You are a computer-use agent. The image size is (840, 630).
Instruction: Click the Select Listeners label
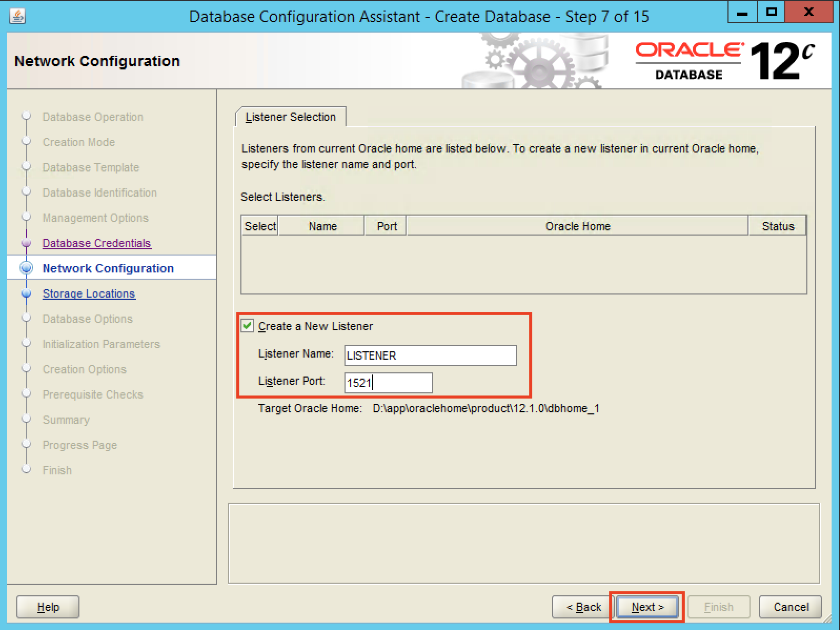283,197
